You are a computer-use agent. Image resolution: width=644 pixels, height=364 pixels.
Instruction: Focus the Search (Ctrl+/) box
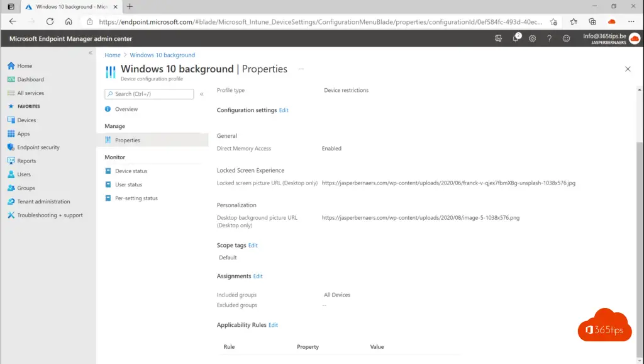(x=149, y=94)
